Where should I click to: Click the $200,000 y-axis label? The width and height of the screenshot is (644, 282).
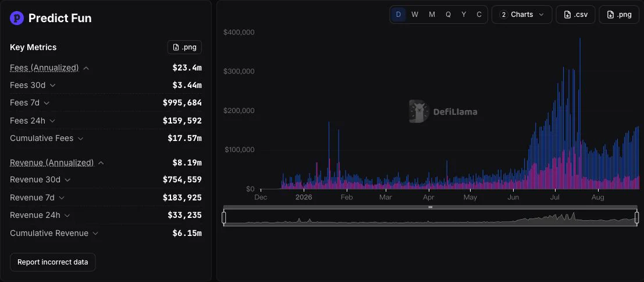(x=239, y=111)
